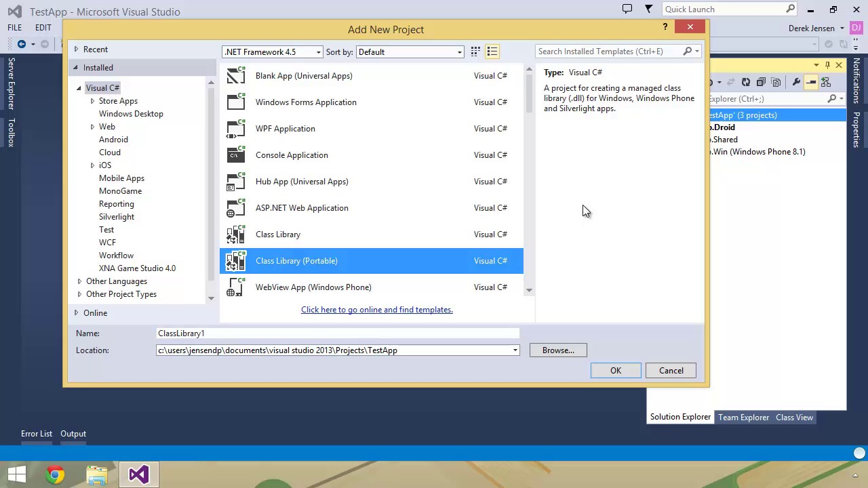Toggle Preview Selected Items in Solution Explorer
This screenshot has height=488, width=868.
(x=811, y=82)
